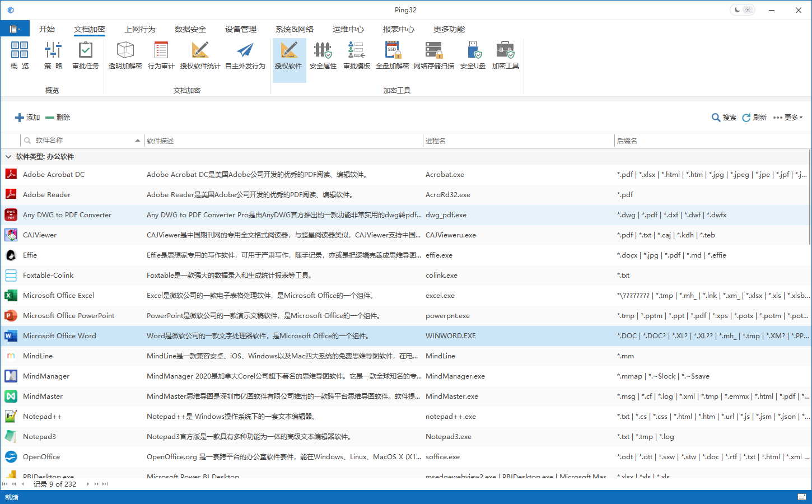The image size is (812, 504).
Task: Switch to the 系统&网络 tab
Action: pyautogui.click(x=295, y=29)
